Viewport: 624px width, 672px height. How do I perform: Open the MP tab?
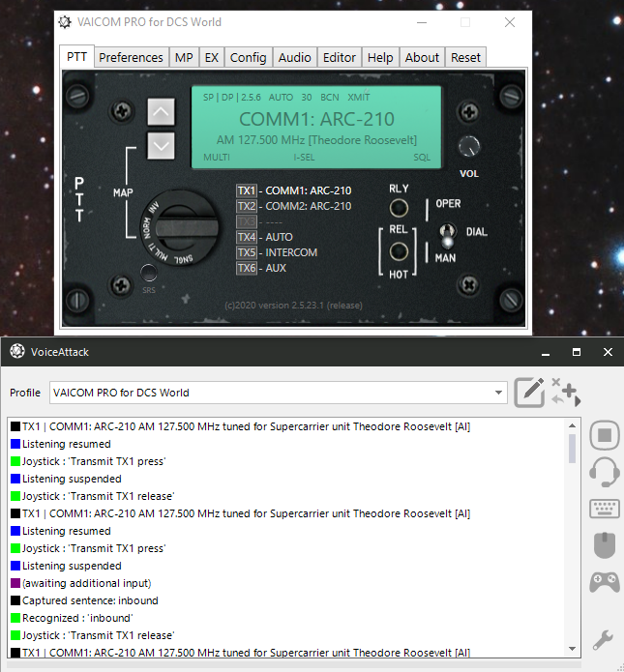point(184,57)
